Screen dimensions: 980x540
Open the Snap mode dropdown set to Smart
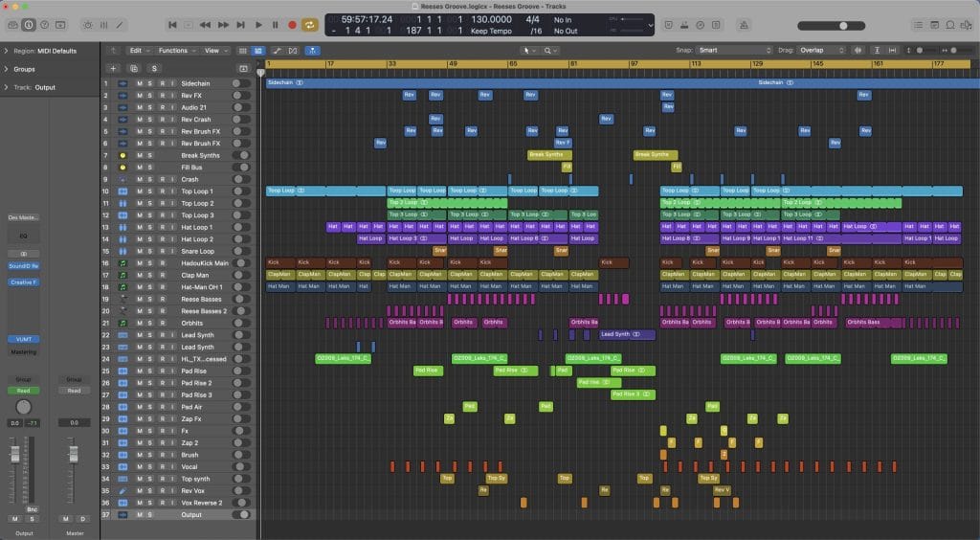click(x=733, y=50)
